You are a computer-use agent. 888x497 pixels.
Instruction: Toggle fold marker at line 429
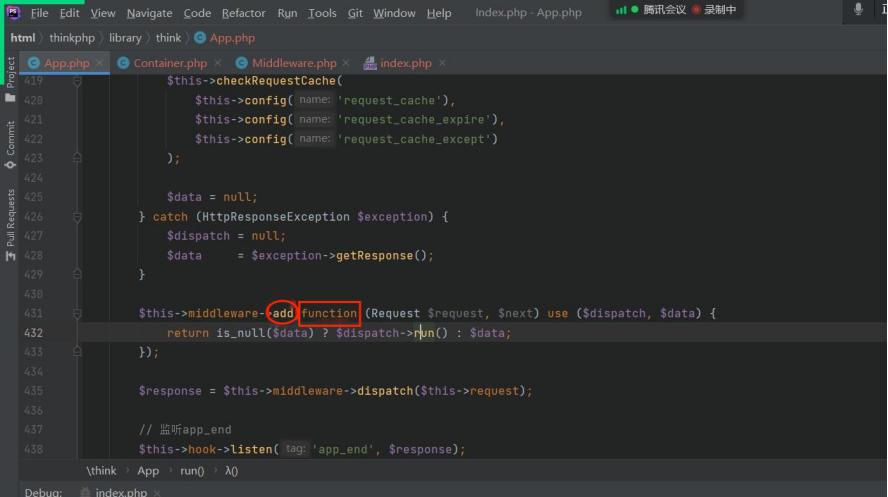[x=78, y=275]
